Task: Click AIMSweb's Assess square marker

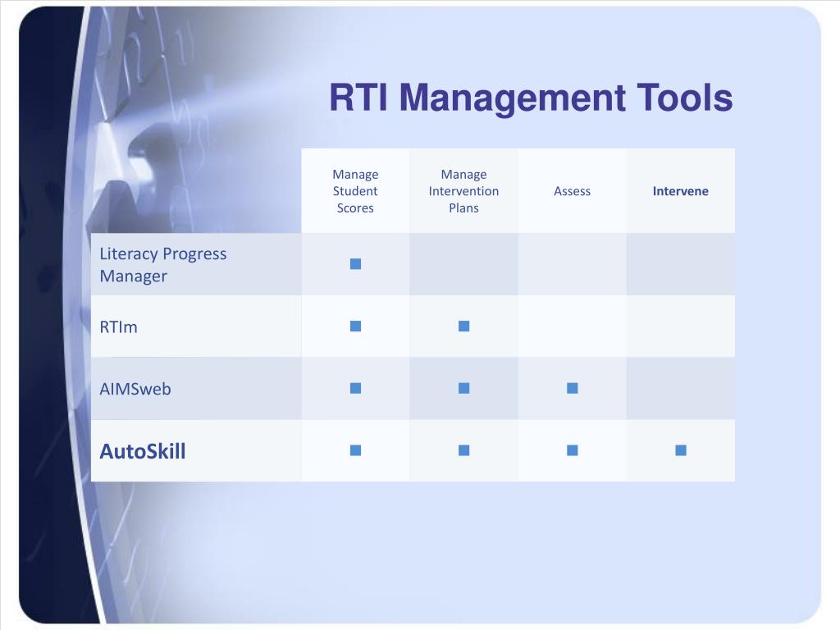Action: click(x=573, y=388)
